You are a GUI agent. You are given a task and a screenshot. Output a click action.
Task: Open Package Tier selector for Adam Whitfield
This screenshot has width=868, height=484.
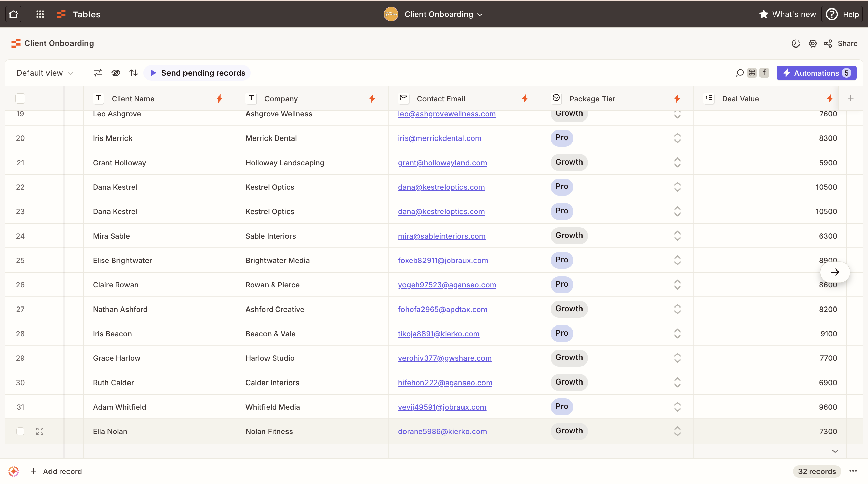tap(677, 407)
